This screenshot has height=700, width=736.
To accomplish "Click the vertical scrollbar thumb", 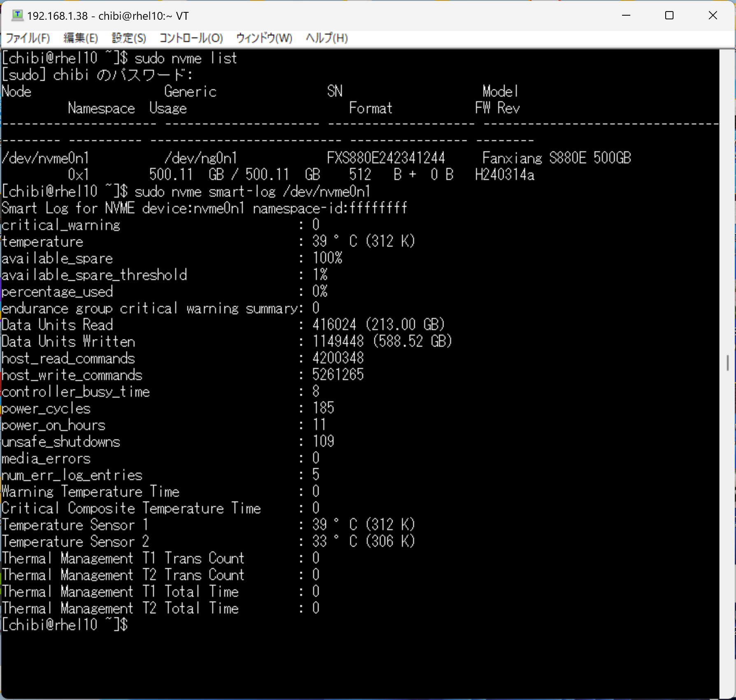I will tap(727, 363).
